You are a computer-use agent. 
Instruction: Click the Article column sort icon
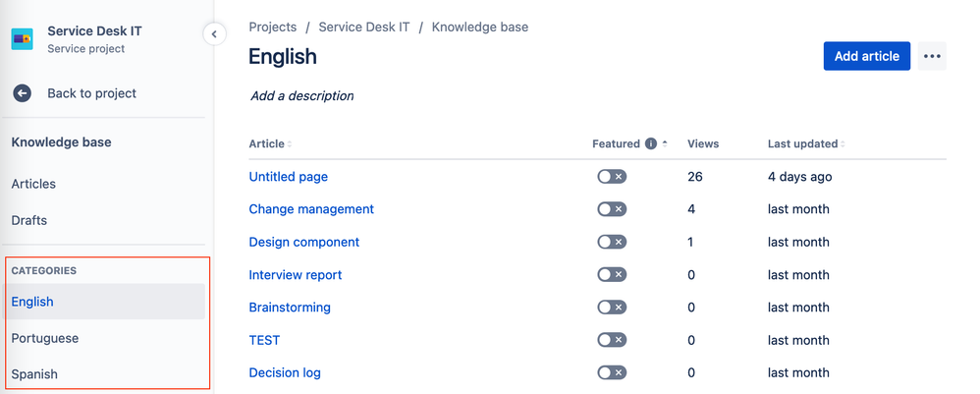point(290,144)
